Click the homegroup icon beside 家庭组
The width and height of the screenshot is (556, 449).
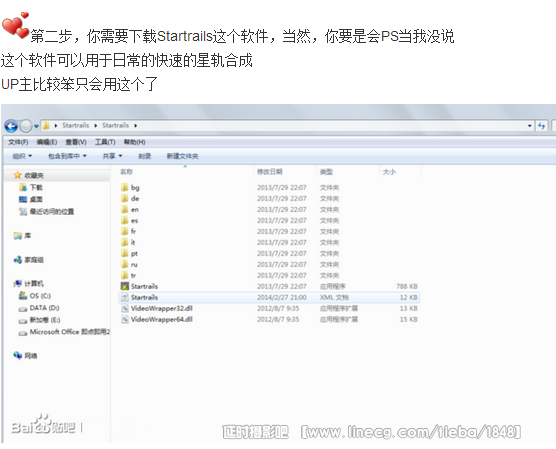click(17, 260)
